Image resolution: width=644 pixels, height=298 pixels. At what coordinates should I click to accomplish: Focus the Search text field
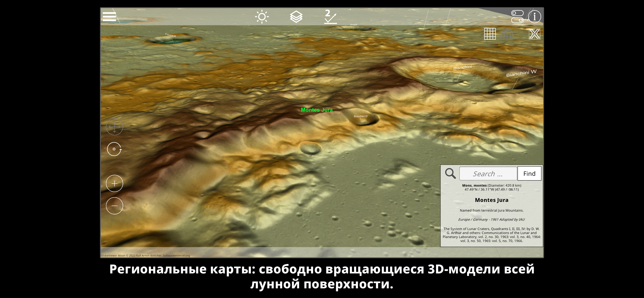tap(488, 173)
